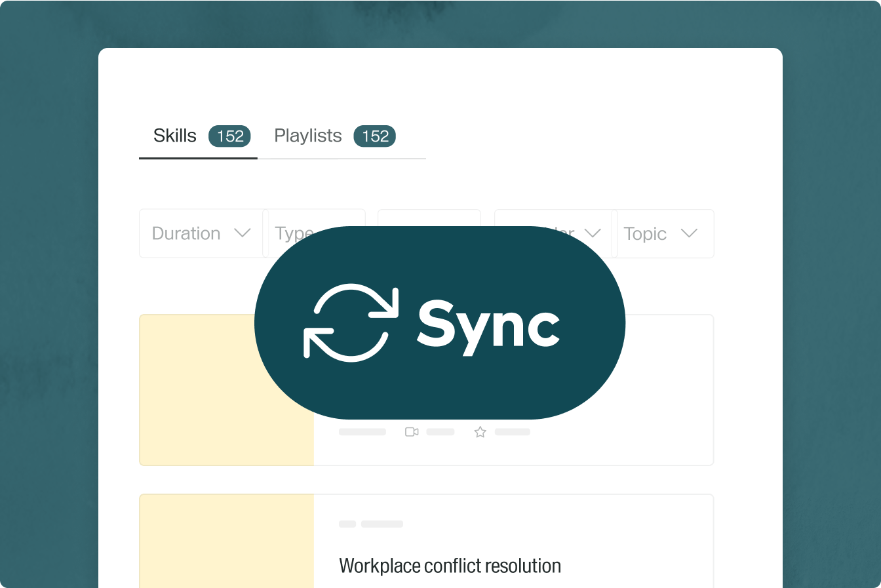
Task: Click the video camera icon on first card
Action: tap(412, 432)
